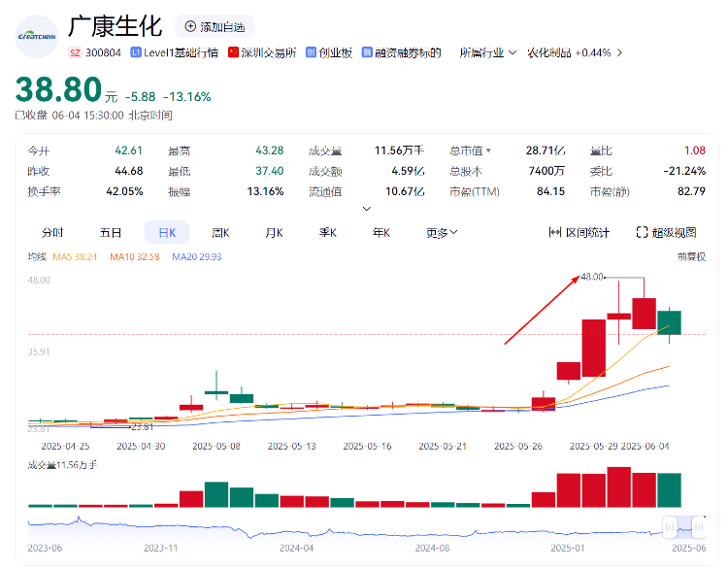The width and height of the screenshot is (728, 569).
Task: Click 市盈(TTM) value 84.15
Action: 550,191
